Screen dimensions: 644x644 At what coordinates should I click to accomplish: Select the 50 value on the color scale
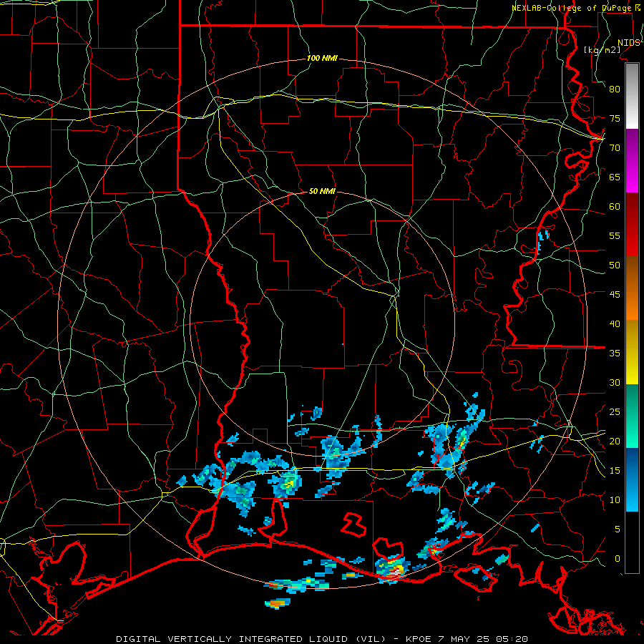coord(615,265)
